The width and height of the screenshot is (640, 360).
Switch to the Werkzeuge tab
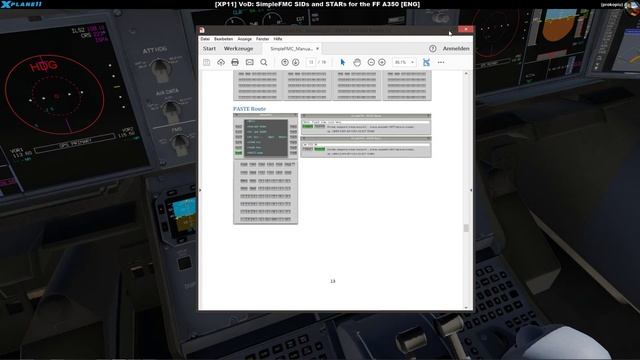pos(238,49)
